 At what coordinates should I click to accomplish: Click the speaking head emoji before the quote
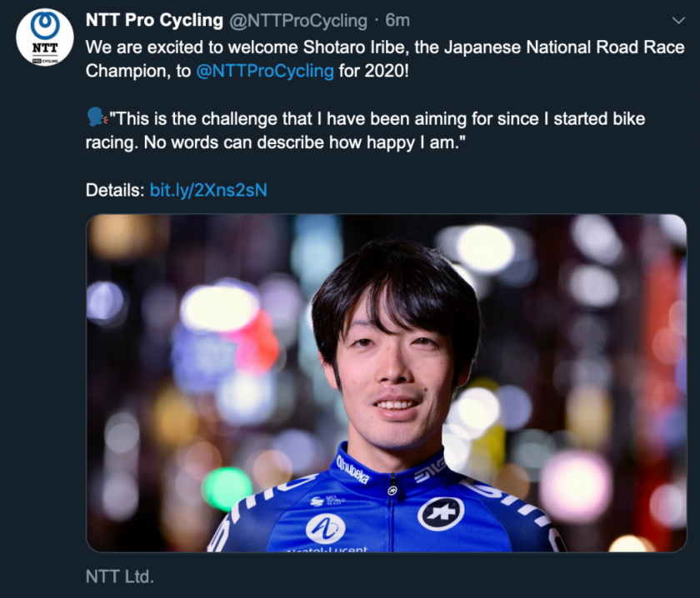[x=97, y=118]
